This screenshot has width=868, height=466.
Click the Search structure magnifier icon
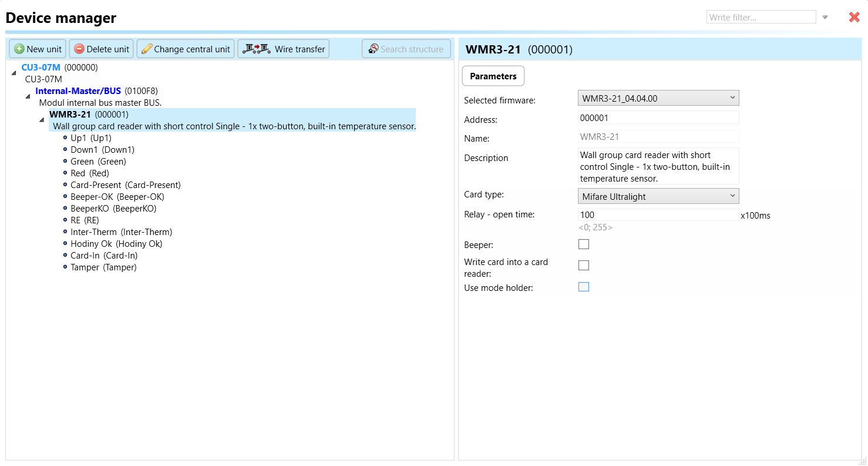[x=373, y=49]
